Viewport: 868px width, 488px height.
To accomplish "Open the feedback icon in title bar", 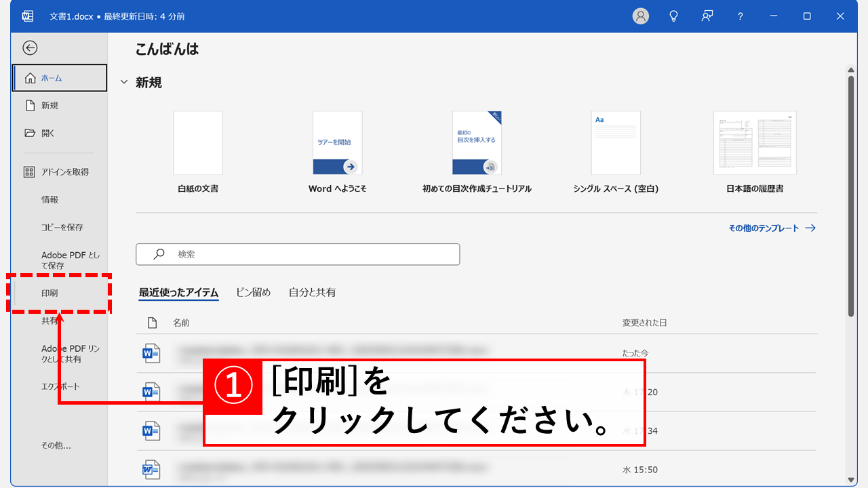I will point(707,16).
